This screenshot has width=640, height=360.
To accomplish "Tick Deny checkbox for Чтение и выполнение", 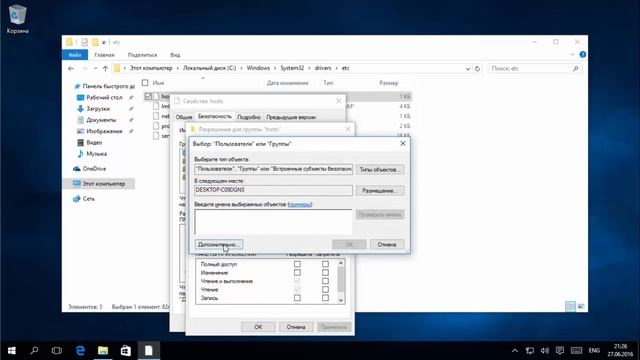I will 325,281.
